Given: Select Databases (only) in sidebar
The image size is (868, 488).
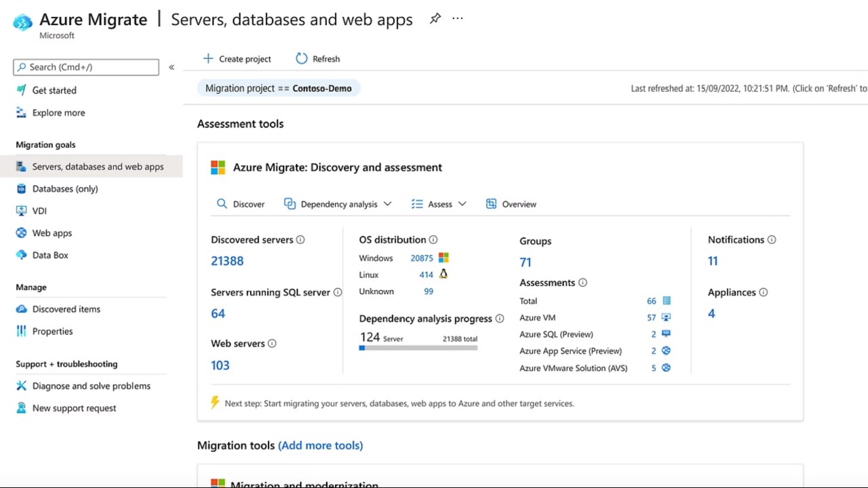Looking at the screenshot, I should (65, 188).
